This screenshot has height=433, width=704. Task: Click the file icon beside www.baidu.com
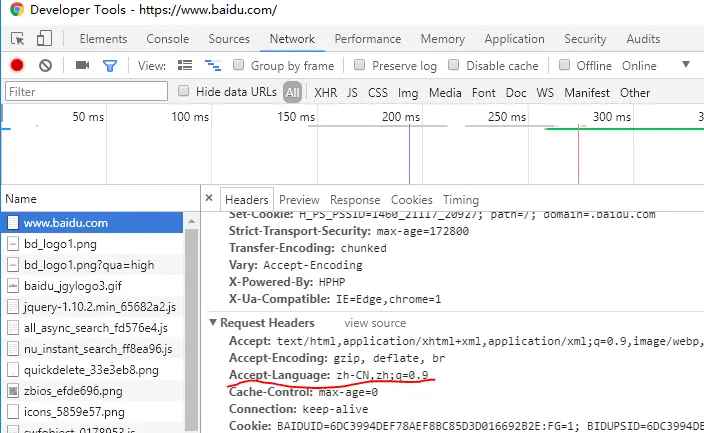coord(13,223)
